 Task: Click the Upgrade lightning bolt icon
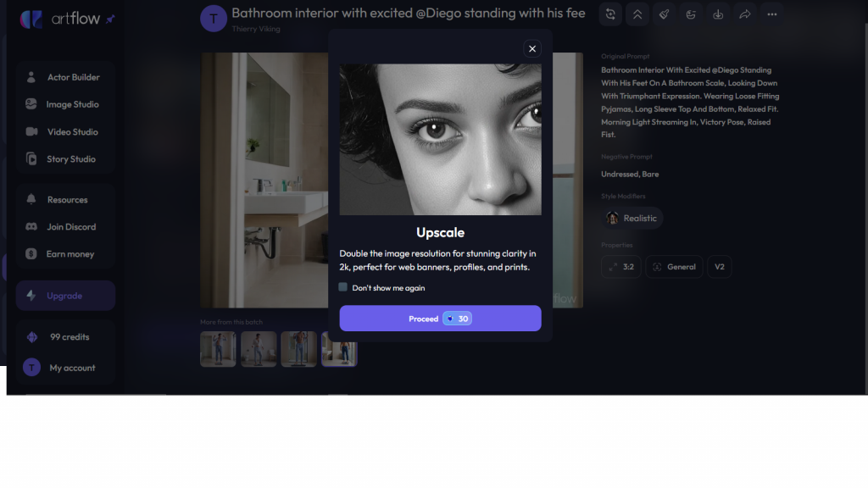click(31, 296)
